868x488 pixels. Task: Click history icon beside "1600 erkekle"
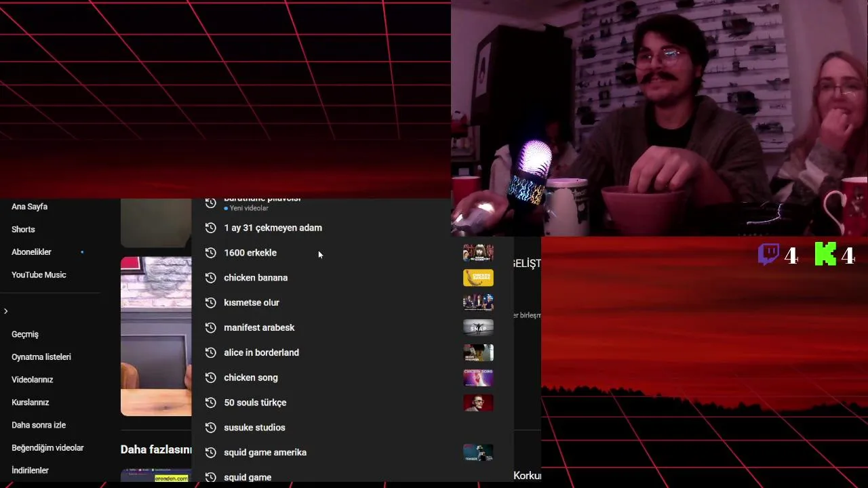coord(210,253)
